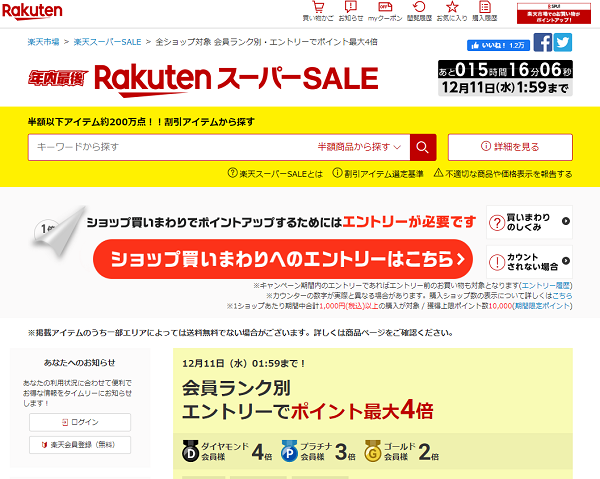Click the 会員ランク別 heading text
Screen dimensions: 600x479
[x=236, y=388]
